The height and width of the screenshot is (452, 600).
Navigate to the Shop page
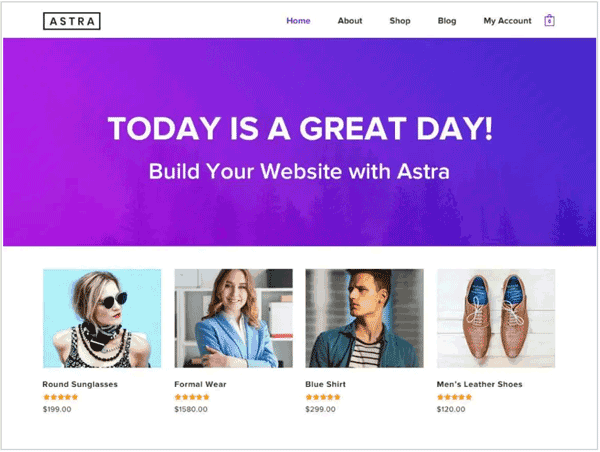click(401, 21)
